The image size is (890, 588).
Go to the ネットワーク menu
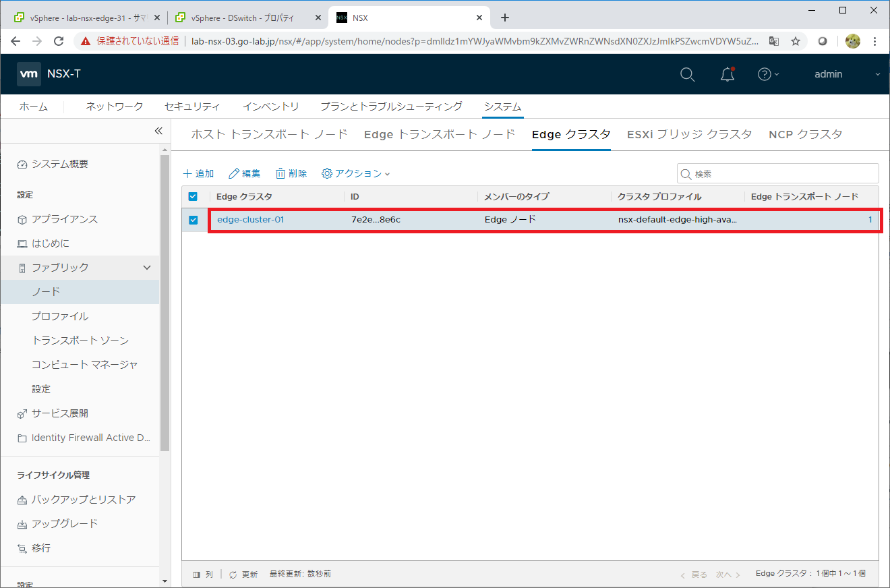[115, 107]
